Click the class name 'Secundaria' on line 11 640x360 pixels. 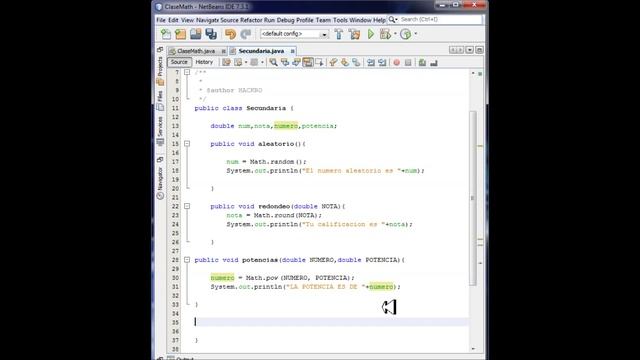266,108
